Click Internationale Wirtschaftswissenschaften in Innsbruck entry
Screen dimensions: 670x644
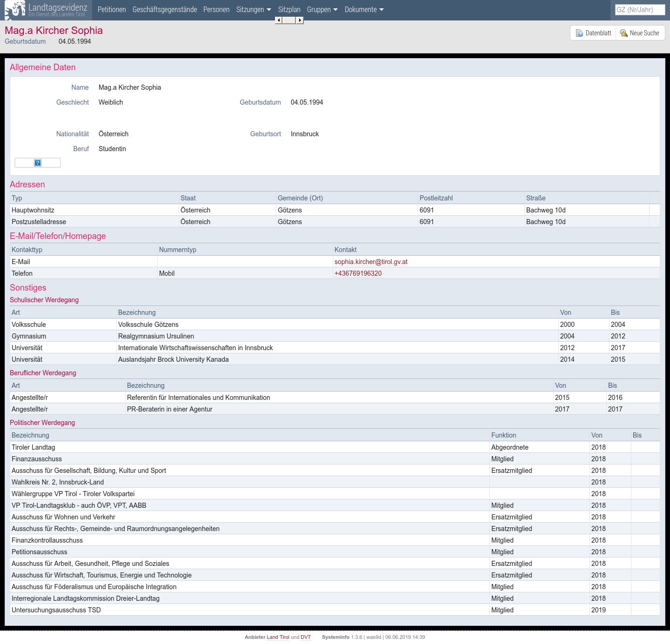(x=195, y=348)
